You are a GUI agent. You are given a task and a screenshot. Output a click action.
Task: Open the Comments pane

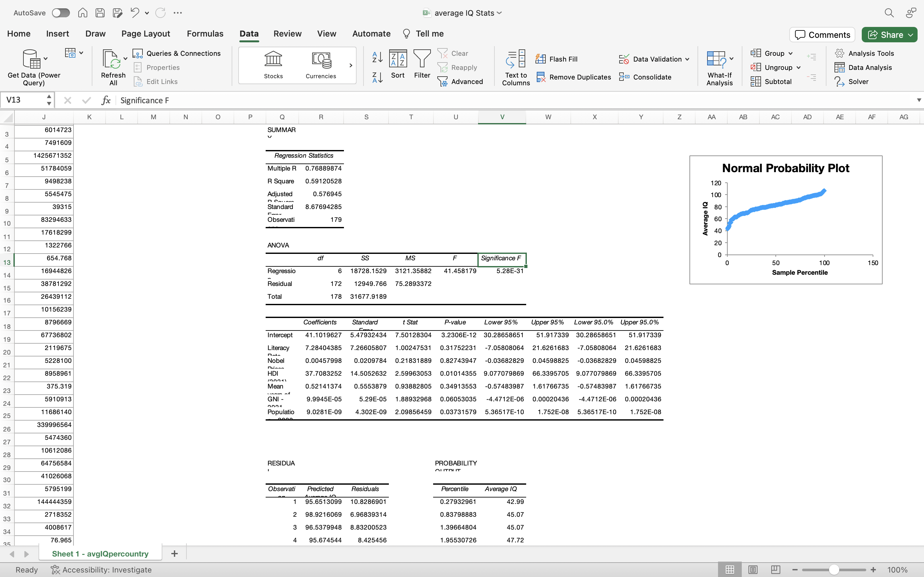pos(821,34)
